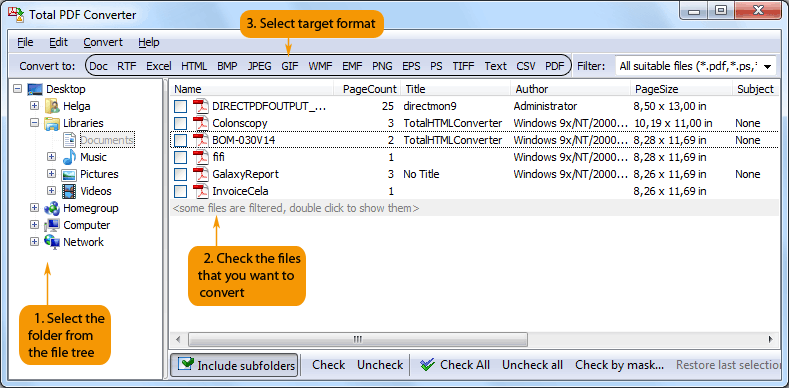Toggle the Include subfolders button
Viewport: 789px width, 388px height.
[234, 365]
